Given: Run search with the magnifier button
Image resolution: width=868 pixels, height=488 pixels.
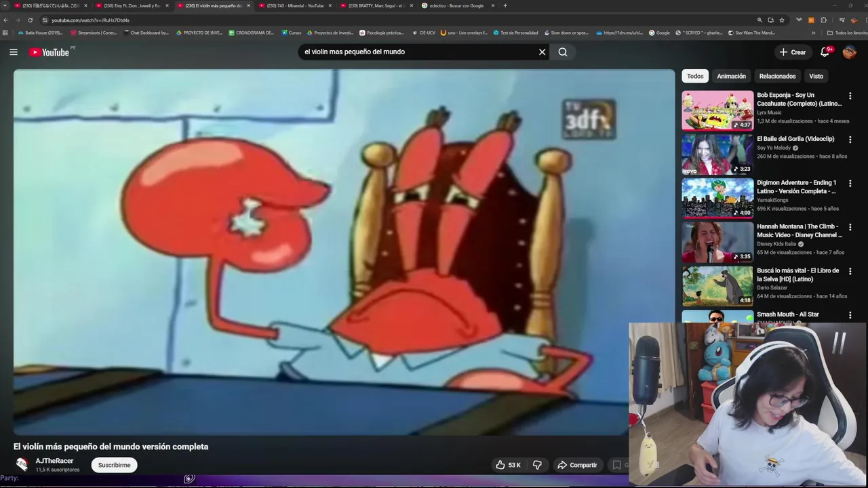Looking at the screenshot, I should 563,52.
